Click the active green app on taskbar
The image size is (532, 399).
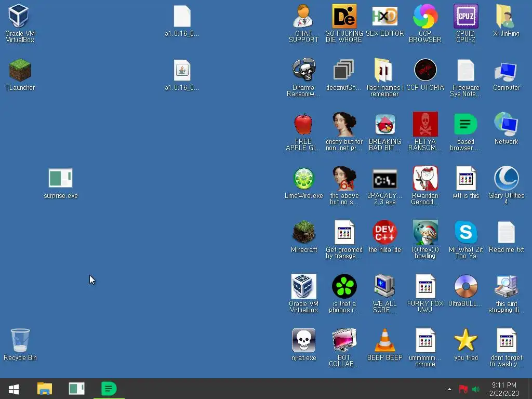(x=109, y=389)
